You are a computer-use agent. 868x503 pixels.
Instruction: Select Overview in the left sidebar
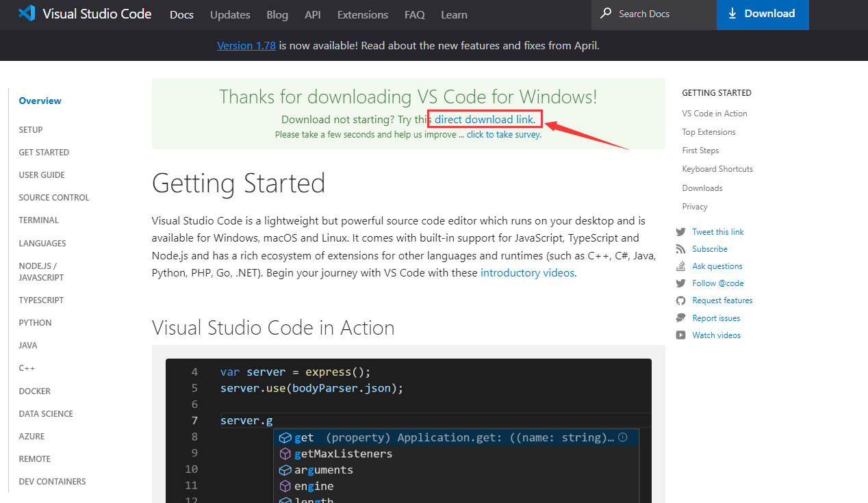40,101
